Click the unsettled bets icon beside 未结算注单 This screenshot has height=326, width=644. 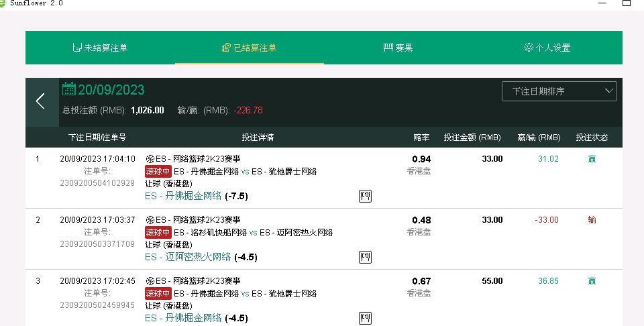pyautogui.click(x=76, y=47)
